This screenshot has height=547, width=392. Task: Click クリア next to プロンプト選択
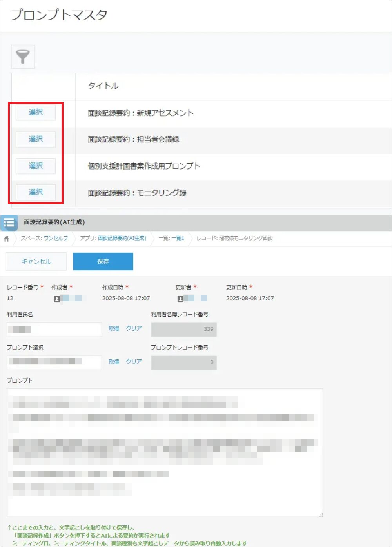pyautogui.click(x=134, y=362)
